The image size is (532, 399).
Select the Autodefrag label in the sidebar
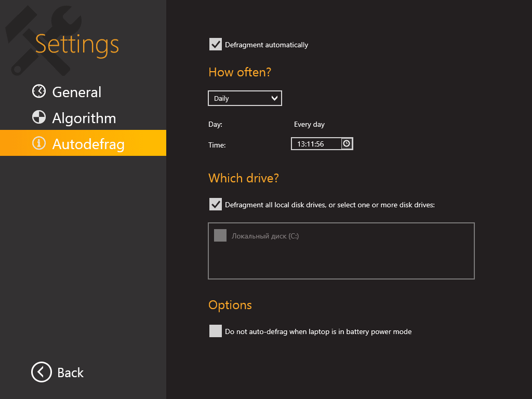(x=88, y=143)
